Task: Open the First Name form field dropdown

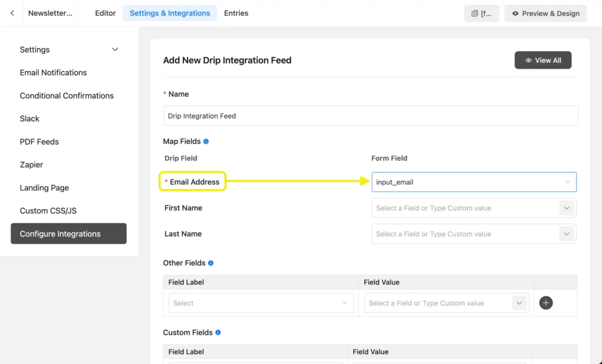Action: 474,208
